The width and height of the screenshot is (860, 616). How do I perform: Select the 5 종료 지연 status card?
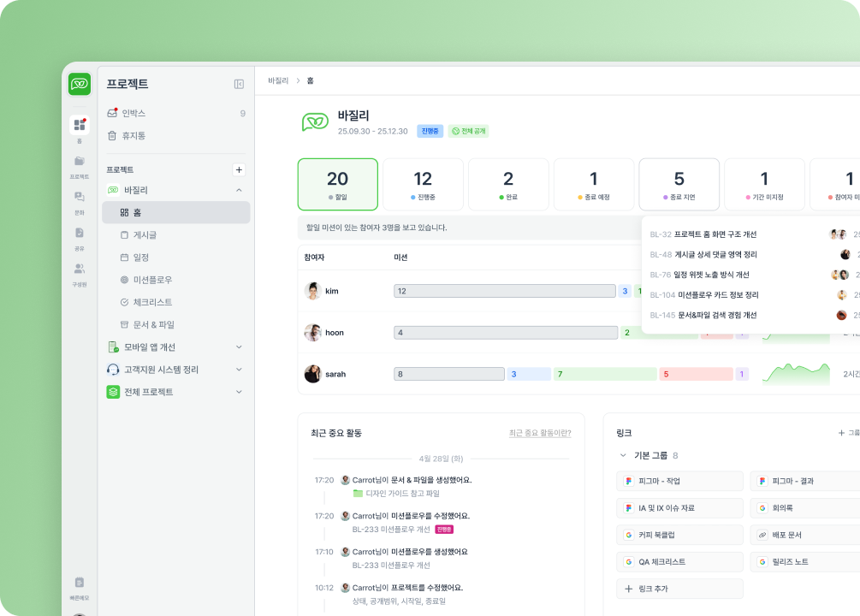click(x=679, y=184)
